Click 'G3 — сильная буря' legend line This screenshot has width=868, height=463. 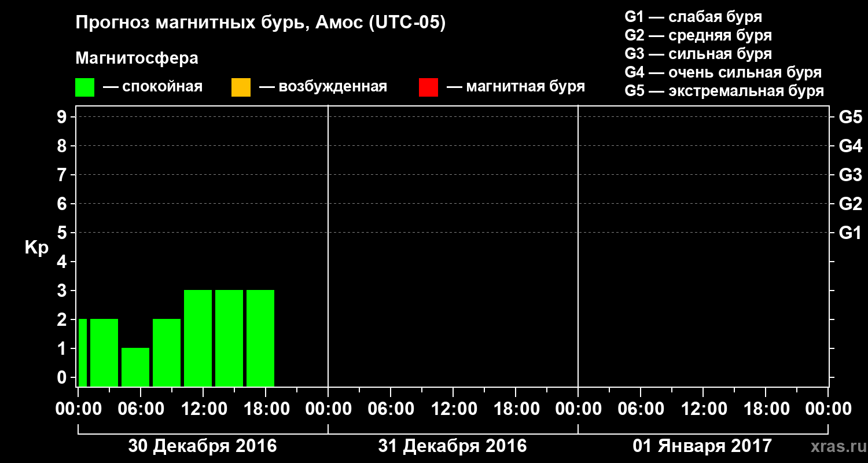point(698,54)
